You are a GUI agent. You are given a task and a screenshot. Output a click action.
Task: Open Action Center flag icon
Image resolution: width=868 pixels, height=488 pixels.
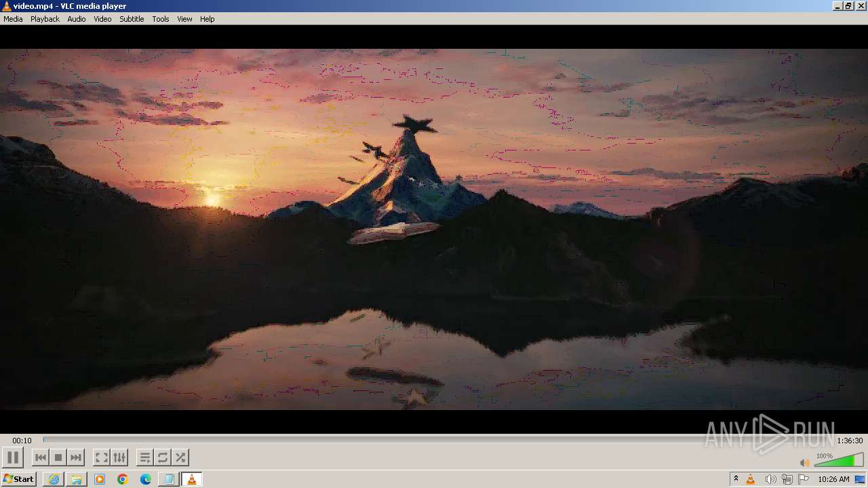(x=804, y=479)
